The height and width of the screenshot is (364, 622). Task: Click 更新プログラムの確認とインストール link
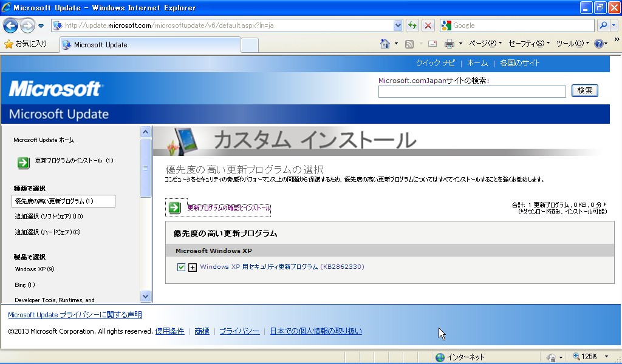pos(228,208)
